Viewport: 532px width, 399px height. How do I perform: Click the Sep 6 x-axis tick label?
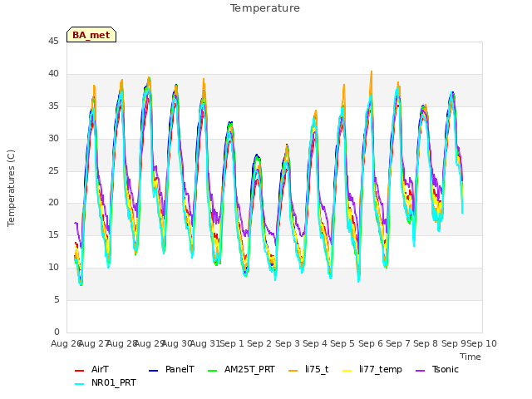pos(370,343)
